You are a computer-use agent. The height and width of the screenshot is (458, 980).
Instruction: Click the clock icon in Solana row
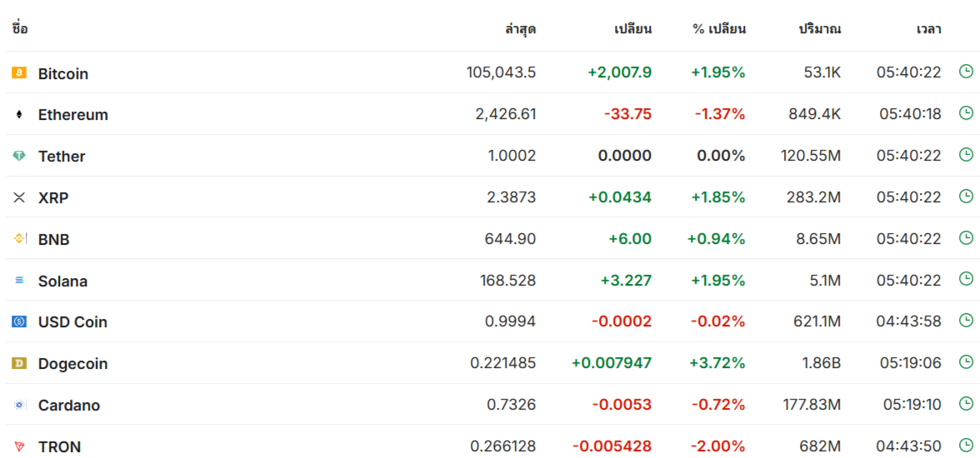966,279
